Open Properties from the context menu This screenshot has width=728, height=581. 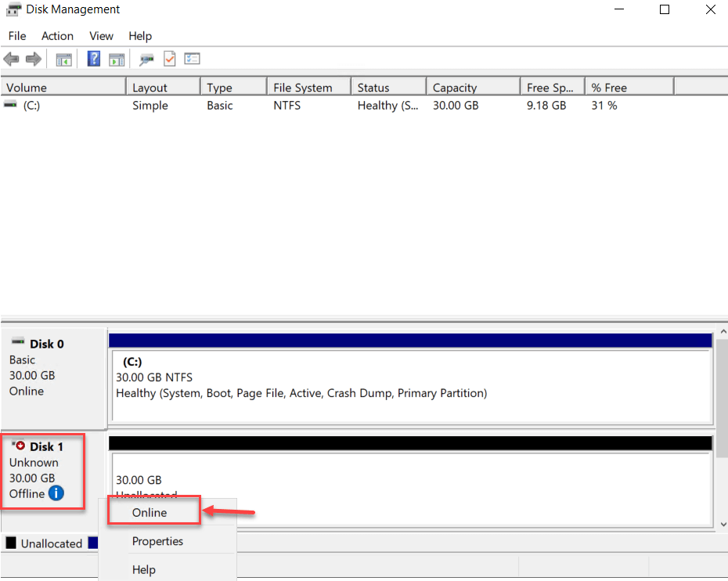click(158, 541)
